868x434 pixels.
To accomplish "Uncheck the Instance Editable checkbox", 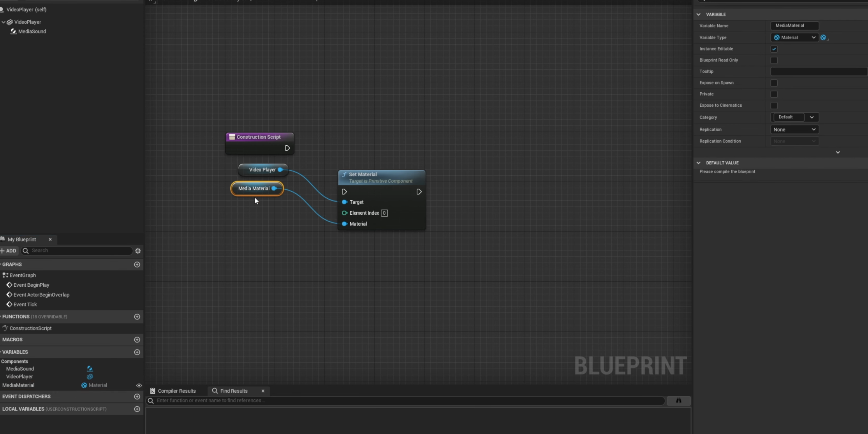I will 774,49.
